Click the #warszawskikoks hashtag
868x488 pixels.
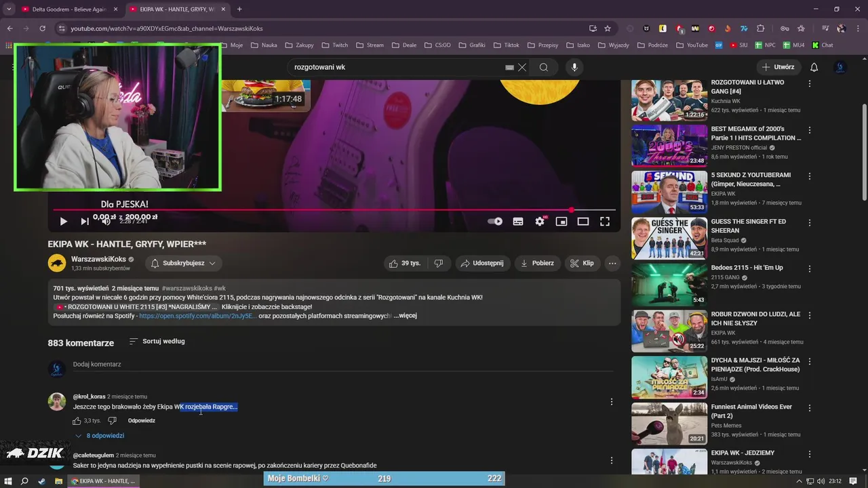click(187, 288)
